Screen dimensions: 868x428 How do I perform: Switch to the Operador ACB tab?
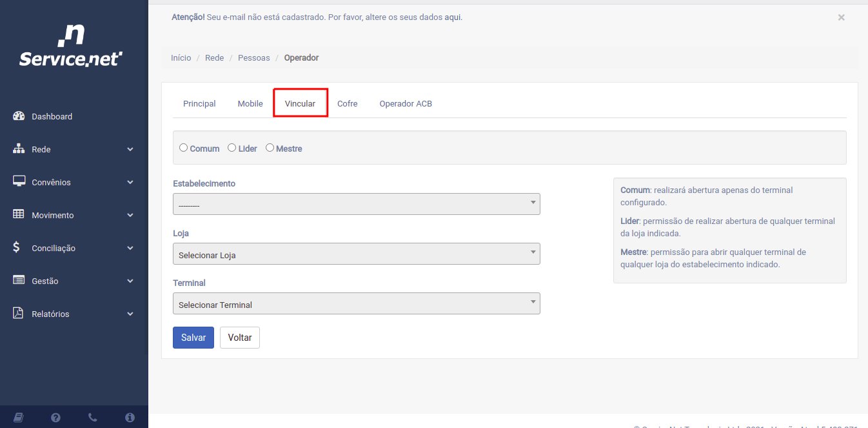406,103
